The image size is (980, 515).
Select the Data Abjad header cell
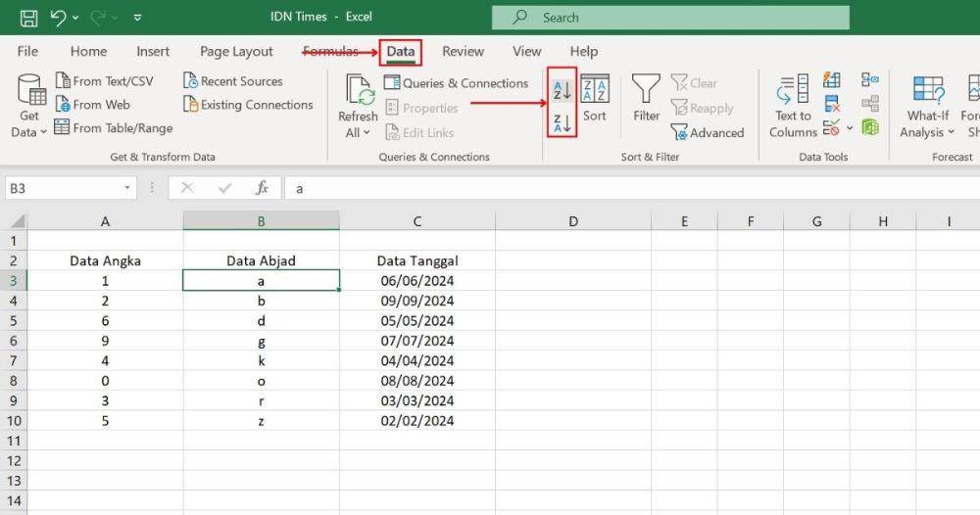click(x=262, y=261)
